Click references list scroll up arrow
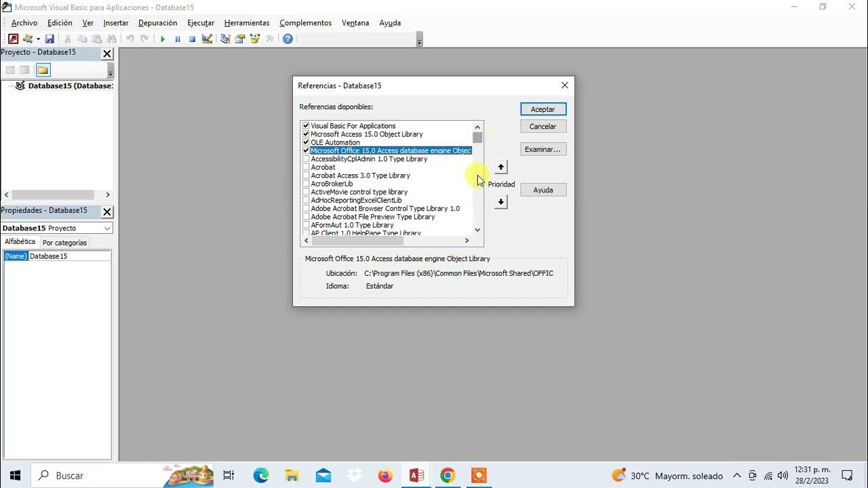Screen dimensions: 868x488 (x=477, y=127)
